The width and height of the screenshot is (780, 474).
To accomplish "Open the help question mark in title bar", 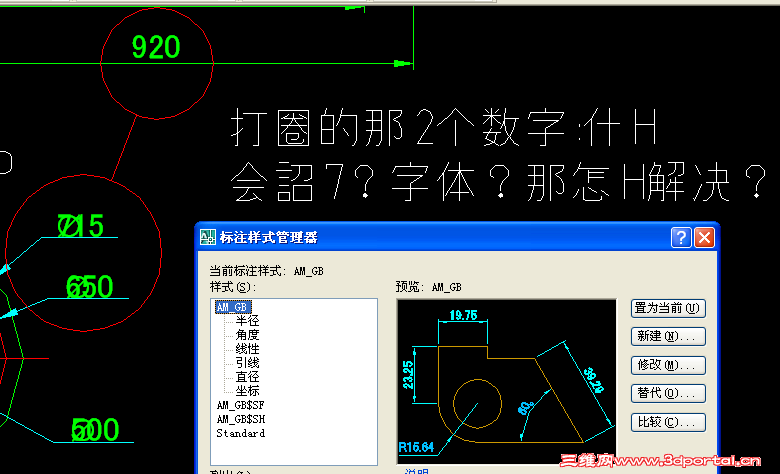I will coord(681,238).
